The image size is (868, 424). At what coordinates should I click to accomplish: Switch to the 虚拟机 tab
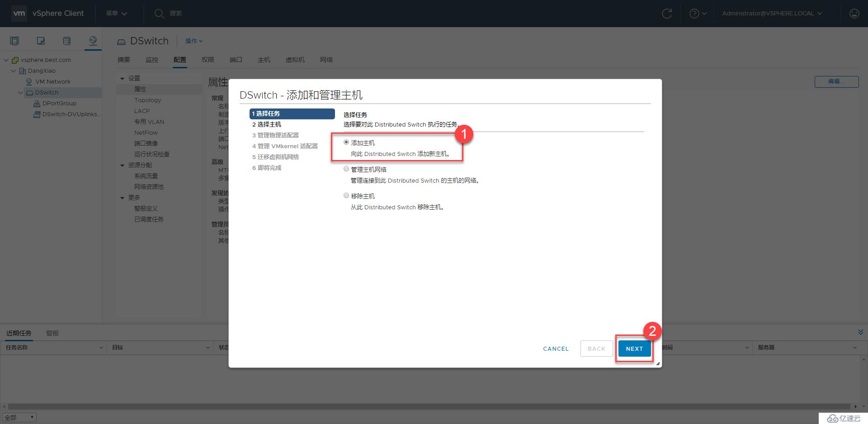click(295, 60)
